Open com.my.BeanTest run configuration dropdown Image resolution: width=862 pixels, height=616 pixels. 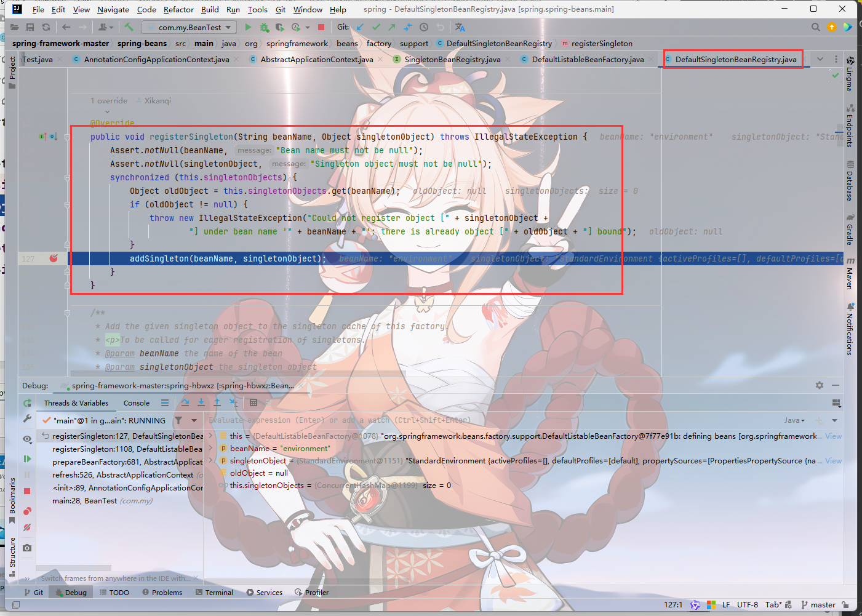[189, 27]
